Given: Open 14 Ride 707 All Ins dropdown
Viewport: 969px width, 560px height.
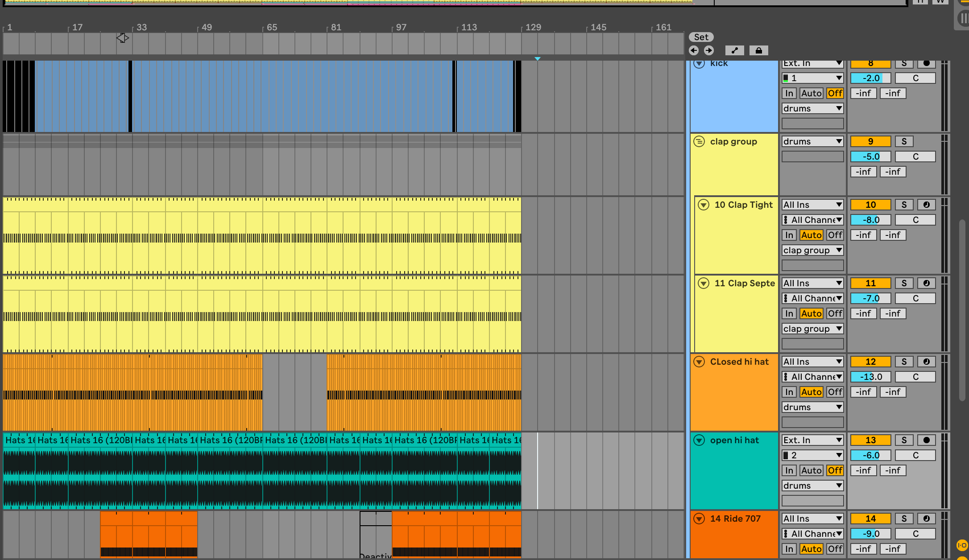Looking at the screenshot, I should tap(812, 519).
